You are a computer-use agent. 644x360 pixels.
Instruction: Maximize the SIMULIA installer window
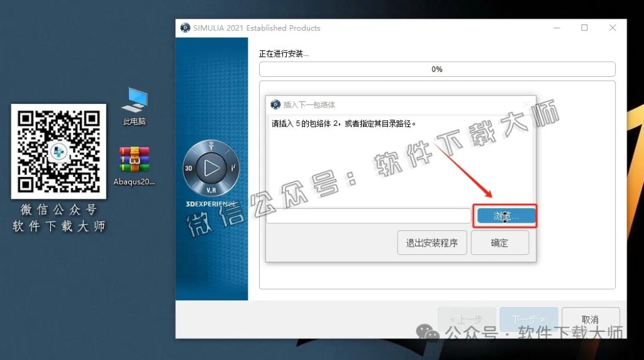pyautogui.click(x=584, y=28)
